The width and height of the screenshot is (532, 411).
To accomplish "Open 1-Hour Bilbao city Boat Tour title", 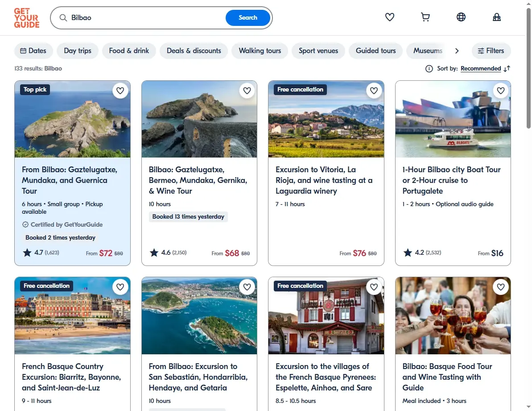I will 452,180.
